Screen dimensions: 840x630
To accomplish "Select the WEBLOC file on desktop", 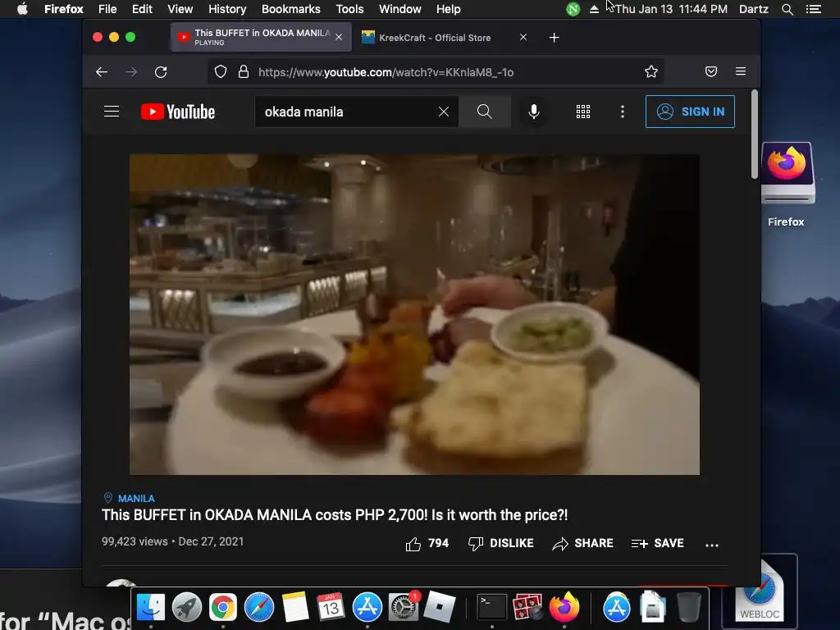I will pyautogui.click(x=759, y=592).
